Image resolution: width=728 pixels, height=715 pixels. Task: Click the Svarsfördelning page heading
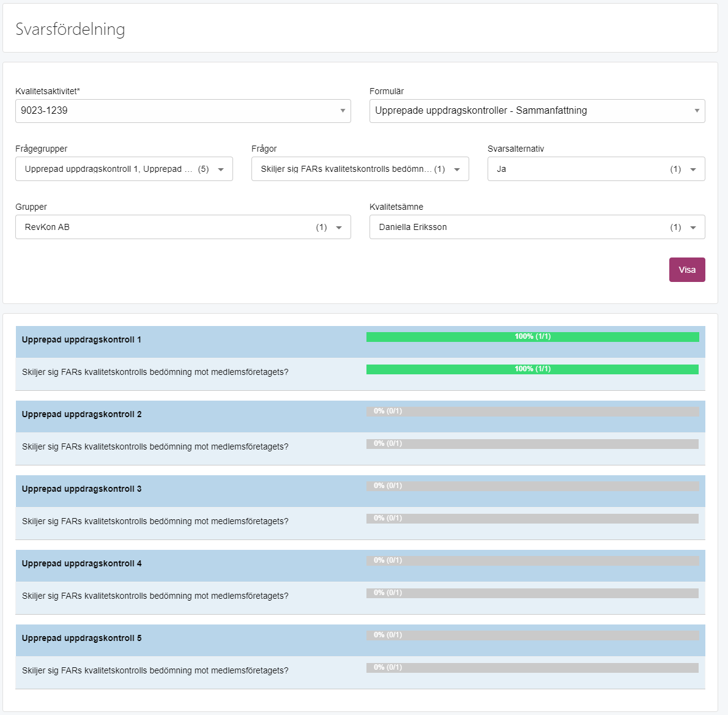click(70, 29)
